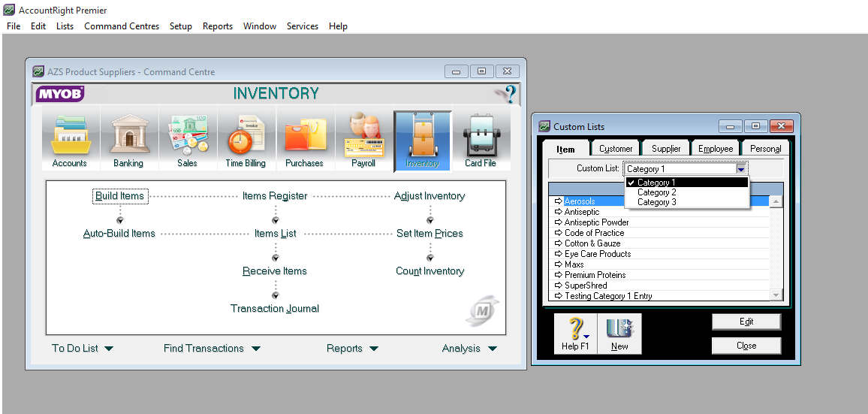Click the arrow icon beside Antiseptic Powder
The height and width of the screenshot is (414, 868).
[558, 222]
